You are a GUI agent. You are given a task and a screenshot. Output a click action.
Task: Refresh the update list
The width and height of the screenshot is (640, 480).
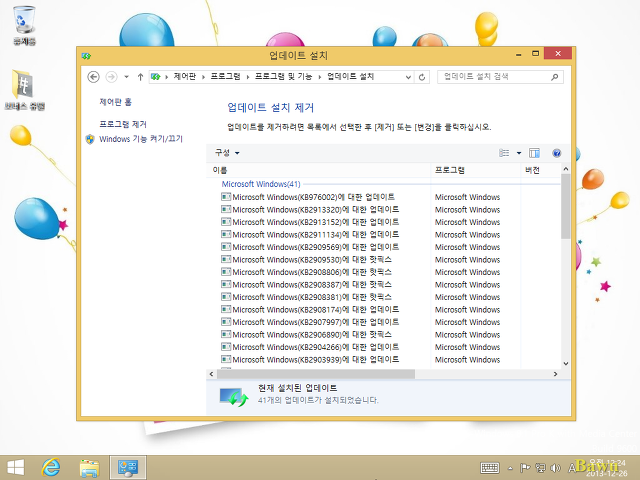click(422, 77)
